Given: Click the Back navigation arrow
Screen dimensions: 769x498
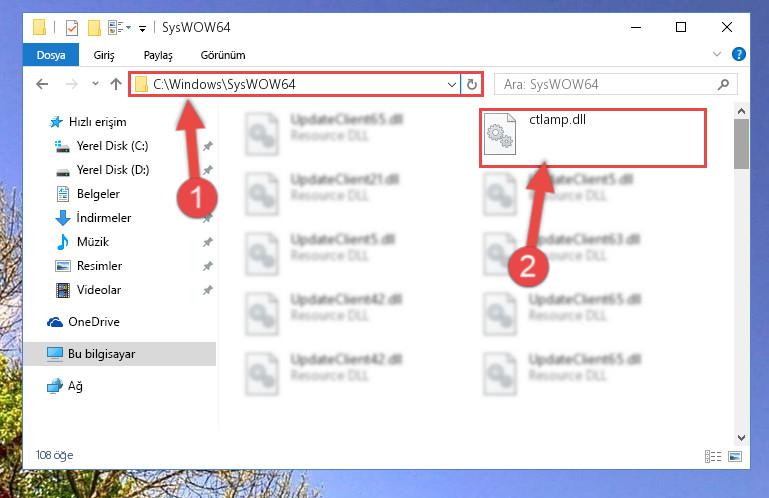Looking at the screenshot, I should [x=42, y=84].
